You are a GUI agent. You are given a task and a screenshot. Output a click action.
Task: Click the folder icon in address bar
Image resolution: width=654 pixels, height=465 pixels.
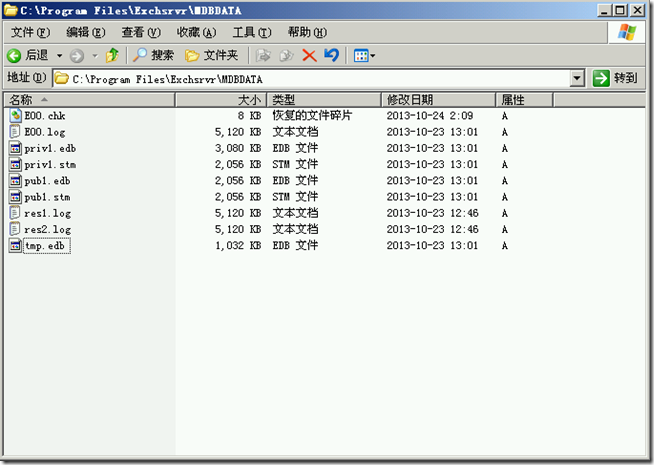tap(62, 78)
